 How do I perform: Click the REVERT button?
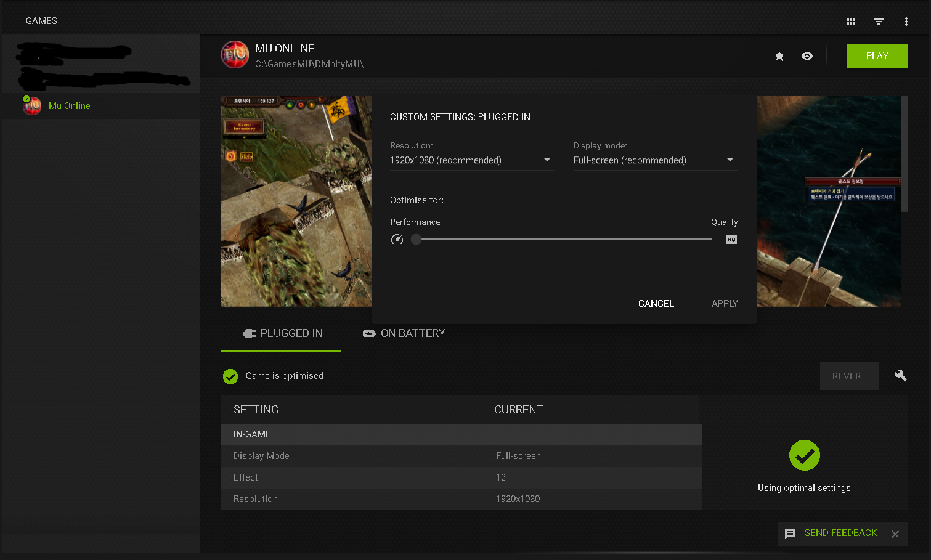pyautogui.click(x=849, y=376)
